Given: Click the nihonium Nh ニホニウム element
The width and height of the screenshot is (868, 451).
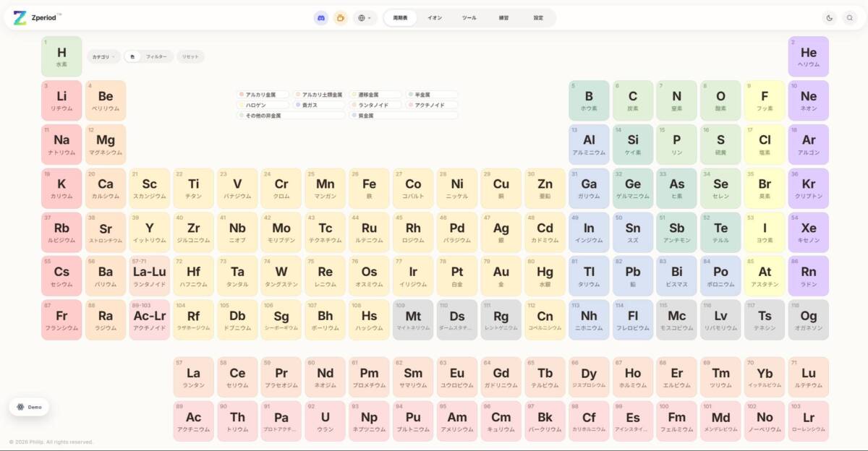Looking at the screenshot, I should (589, 320).
